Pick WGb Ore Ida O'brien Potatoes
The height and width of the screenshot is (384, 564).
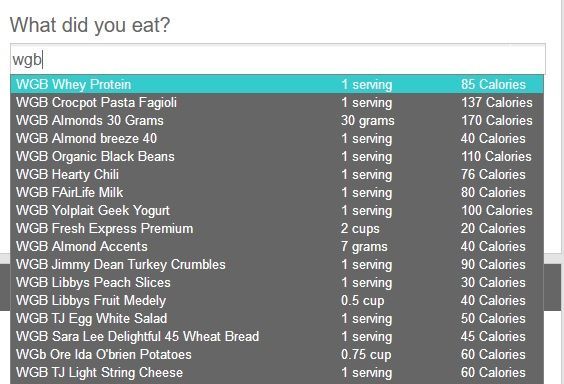[277, 354]
